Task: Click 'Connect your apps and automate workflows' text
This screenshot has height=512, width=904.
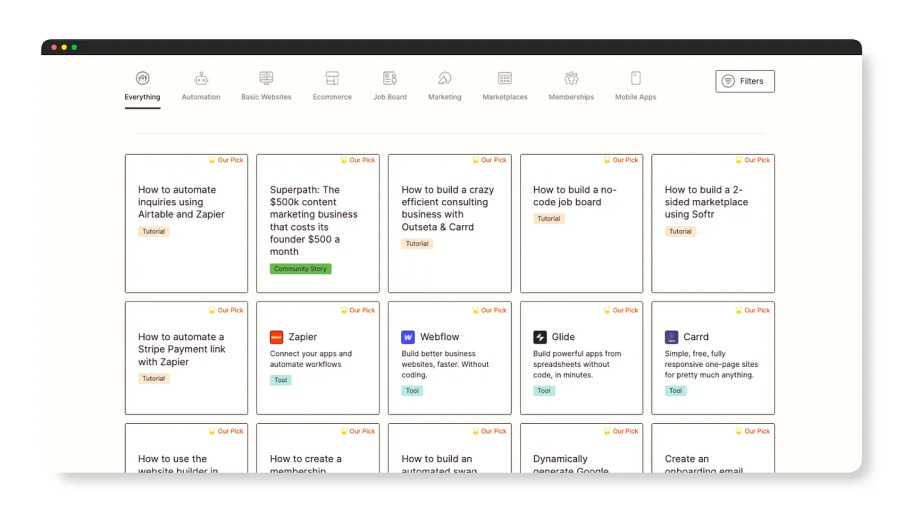Action: [311, 359]
